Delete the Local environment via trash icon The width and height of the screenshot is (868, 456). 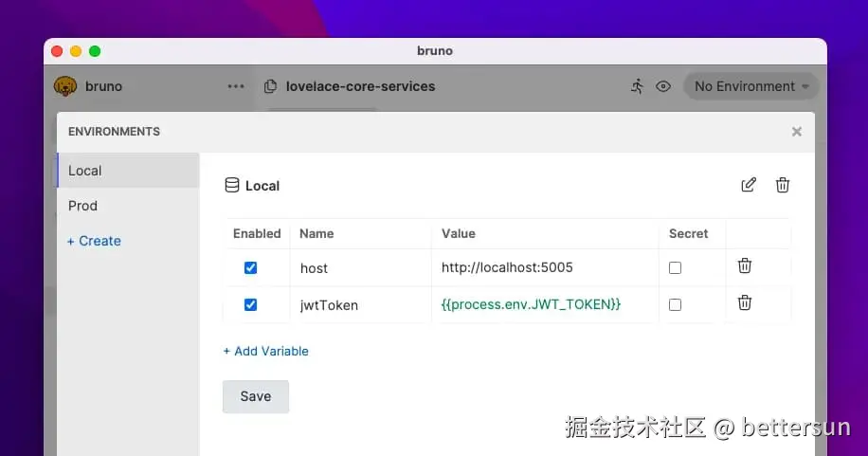[x=782, y=185]
